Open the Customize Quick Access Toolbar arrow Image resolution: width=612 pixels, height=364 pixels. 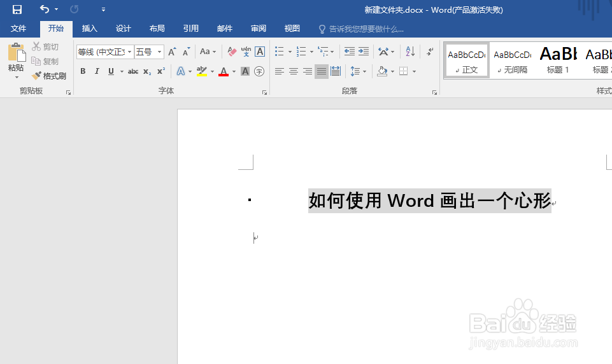click(103, 10)
